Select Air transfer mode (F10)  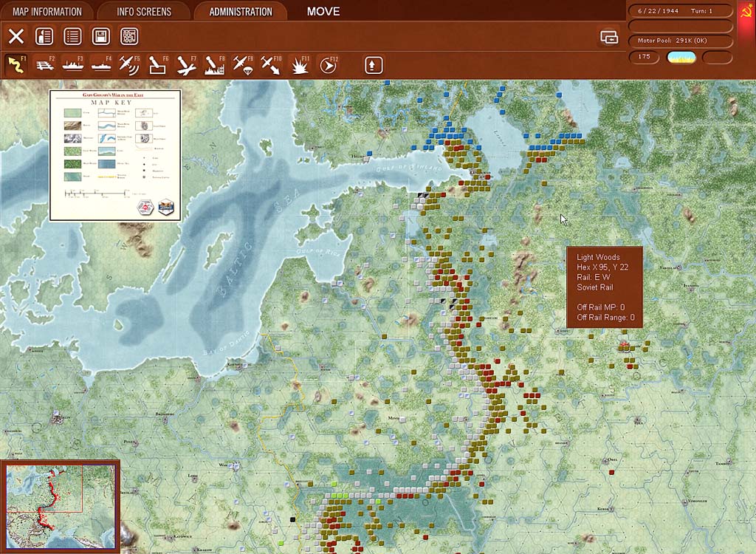pyautogui.click(x=271, y=65)
